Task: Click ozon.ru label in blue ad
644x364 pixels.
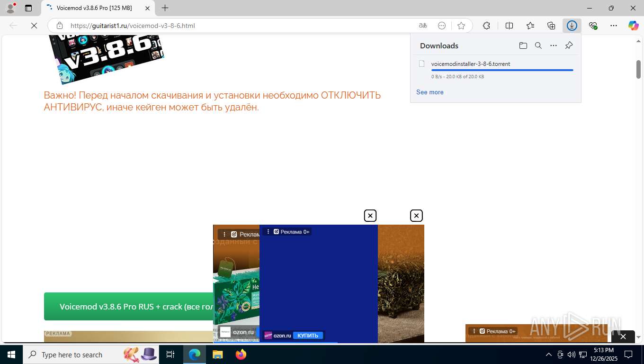Action: [x=282, y=336]
